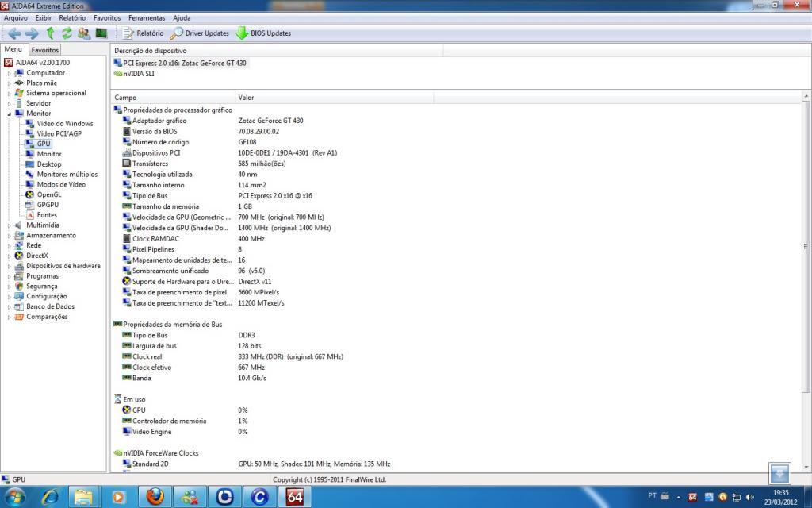This screenshot has height=508, width=812.
Task: Select the Adaptador gráfico row
Action: (x=213, y=121)
